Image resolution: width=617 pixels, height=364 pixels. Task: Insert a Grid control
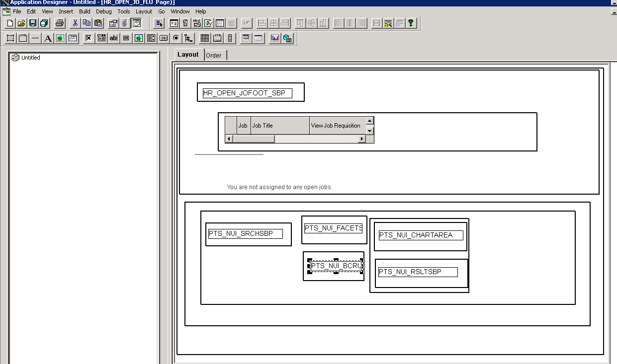[x=204, y=38]
